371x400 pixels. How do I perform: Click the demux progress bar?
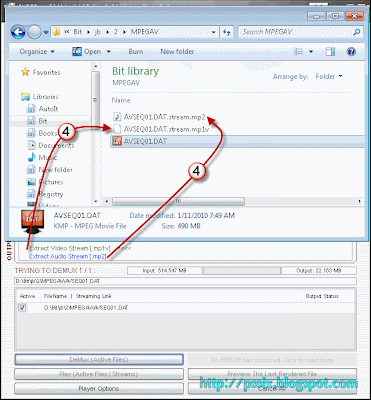click(x=241, y=271)
